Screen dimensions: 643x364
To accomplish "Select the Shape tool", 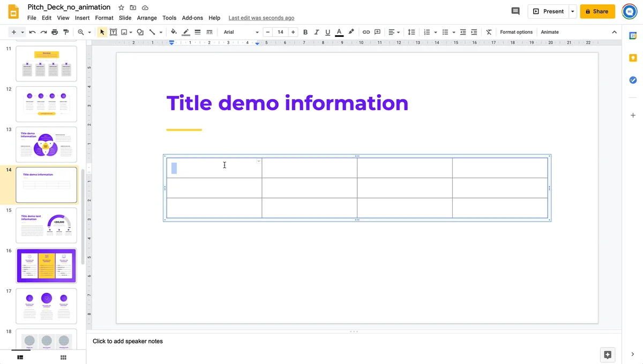I will [140, 32].
